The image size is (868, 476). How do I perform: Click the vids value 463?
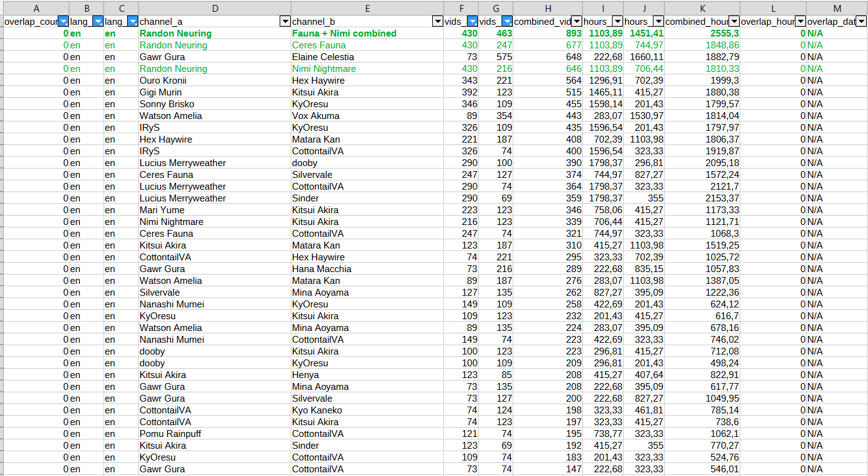496,33
